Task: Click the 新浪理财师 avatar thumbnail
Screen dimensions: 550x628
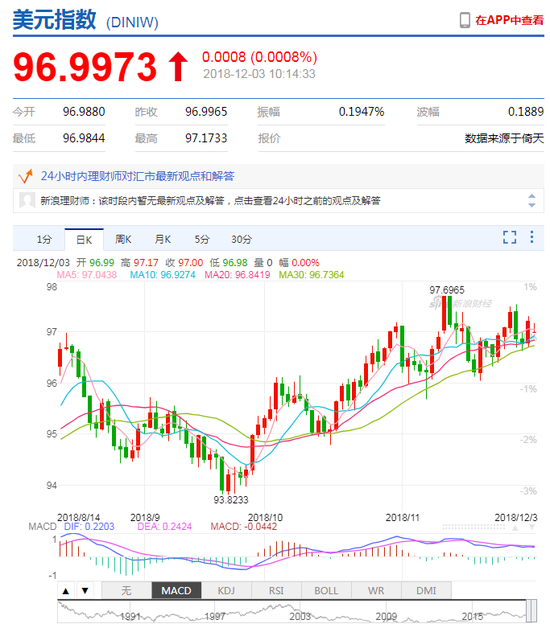Action: (27, 200)
